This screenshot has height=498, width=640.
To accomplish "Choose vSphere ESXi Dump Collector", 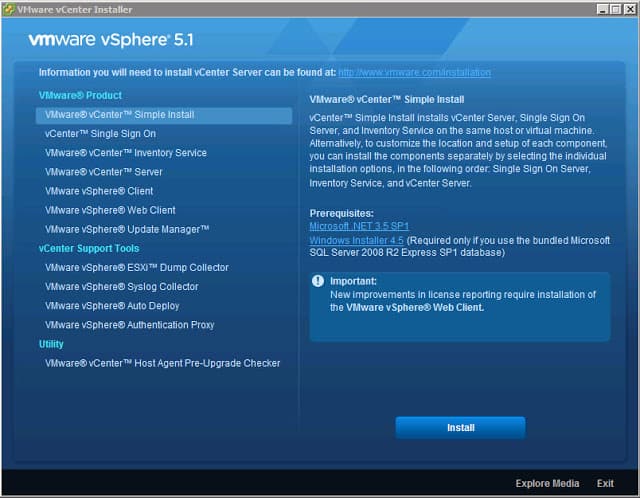I will (137, 268).
